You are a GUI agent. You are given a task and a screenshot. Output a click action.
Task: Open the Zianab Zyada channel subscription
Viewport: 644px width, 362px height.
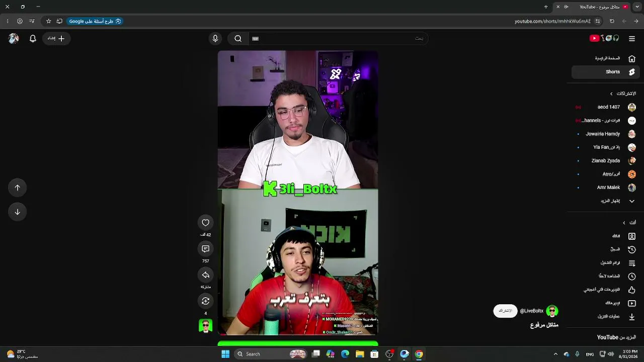(605, 160)
